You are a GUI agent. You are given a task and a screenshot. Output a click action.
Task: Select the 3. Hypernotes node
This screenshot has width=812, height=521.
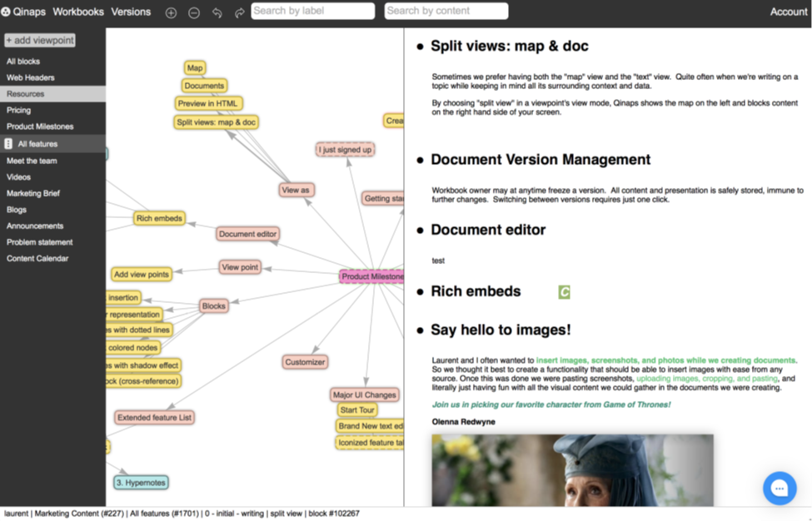click(x=141, y=483)
